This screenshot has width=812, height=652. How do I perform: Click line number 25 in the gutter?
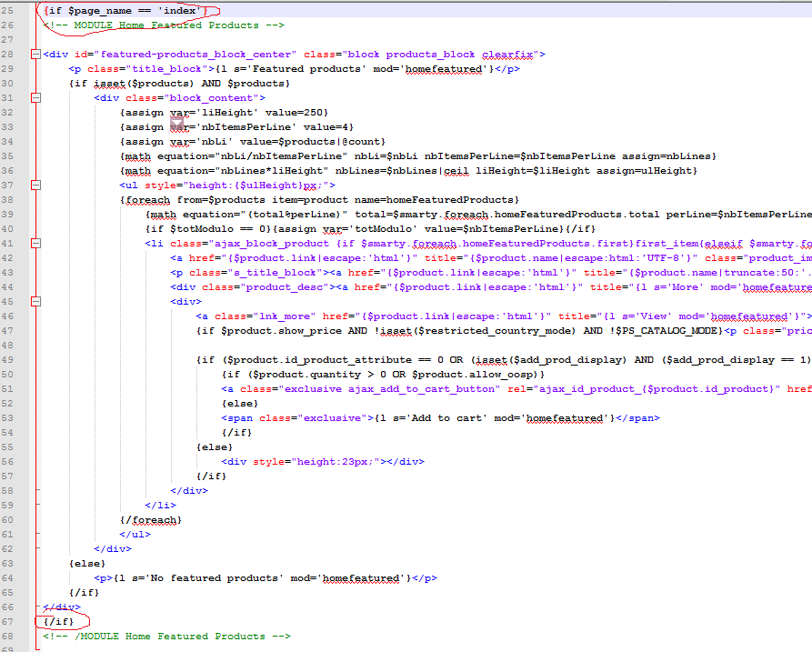click(x=7, y=10)
